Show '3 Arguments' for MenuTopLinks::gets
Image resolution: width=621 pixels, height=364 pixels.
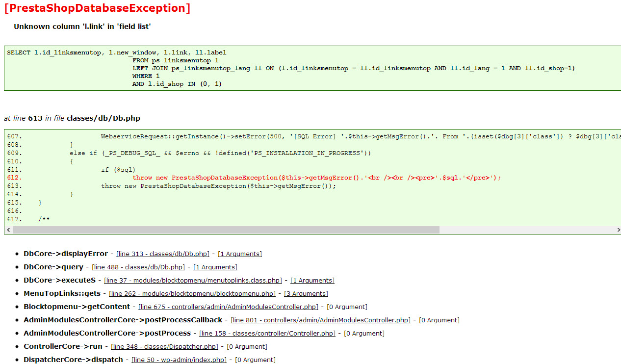306,294
